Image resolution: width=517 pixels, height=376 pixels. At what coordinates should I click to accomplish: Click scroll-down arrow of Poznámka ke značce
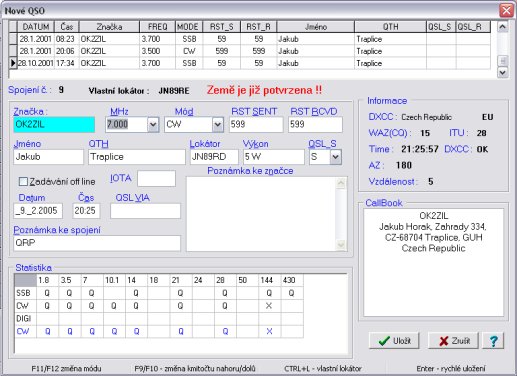341,245
